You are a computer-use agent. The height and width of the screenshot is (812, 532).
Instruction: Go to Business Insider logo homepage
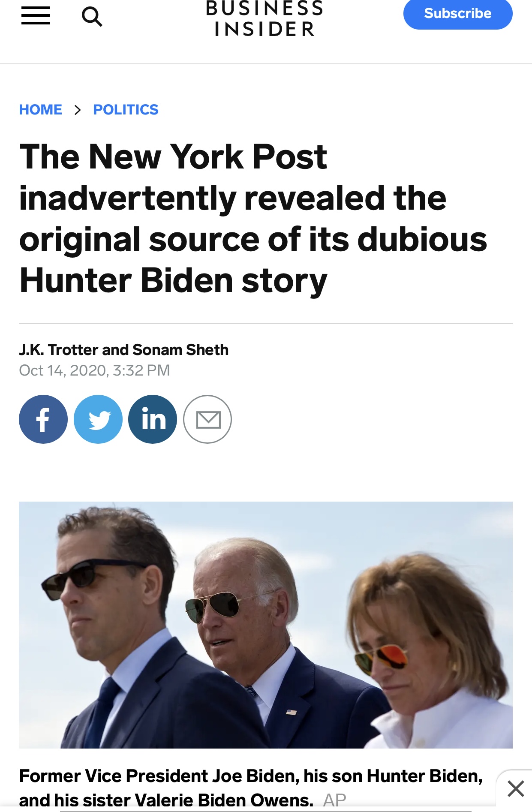click(264, 18)
